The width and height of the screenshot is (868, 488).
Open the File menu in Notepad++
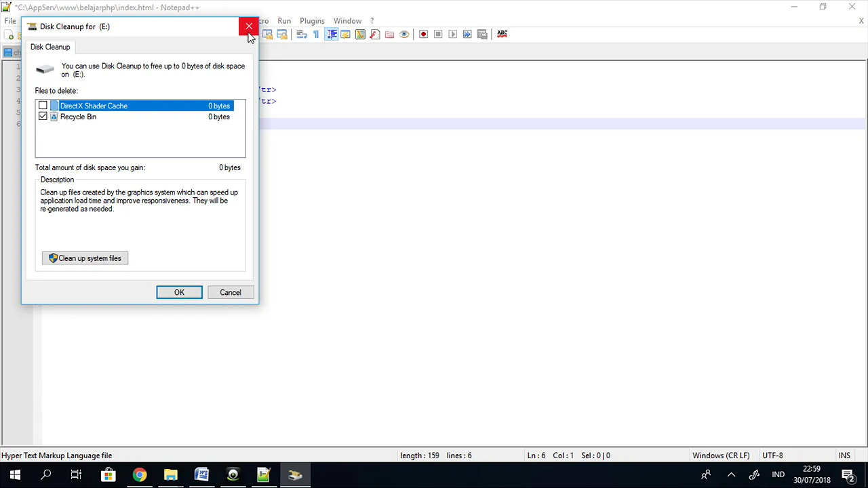pyautogui.click(x=10, y=21)
